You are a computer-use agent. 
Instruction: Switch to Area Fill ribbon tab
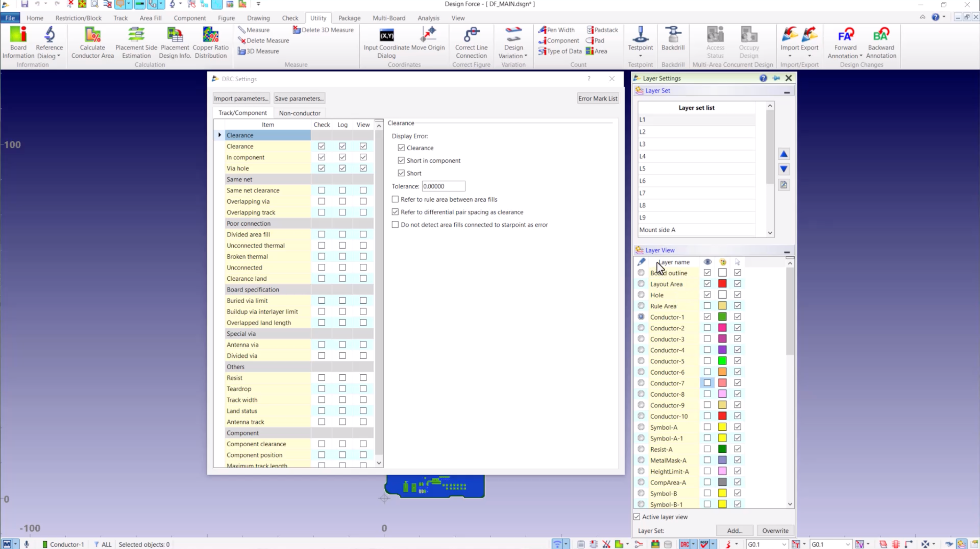tap(150, 18)
